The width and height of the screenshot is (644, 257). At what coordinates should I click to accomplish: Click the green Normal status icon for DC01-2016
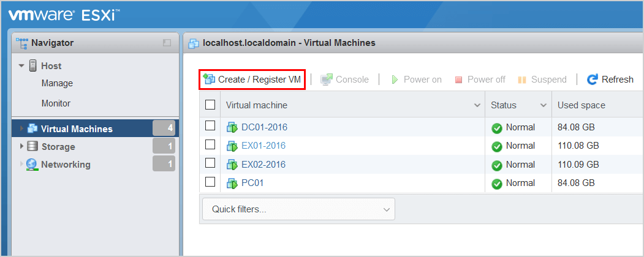tap(497, 128)
